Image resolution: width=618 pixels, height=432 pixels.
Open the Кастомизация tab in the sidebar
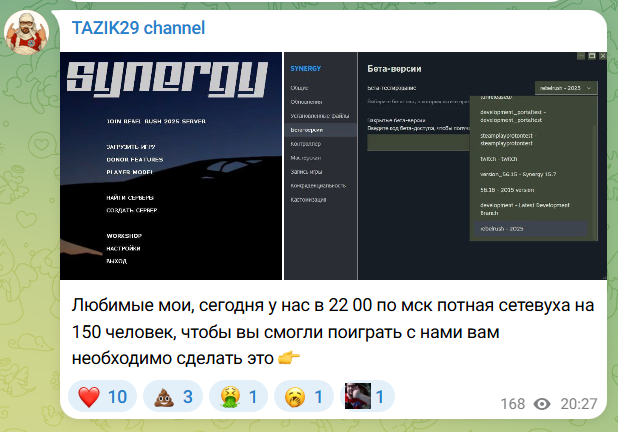[x=308, y=200]
